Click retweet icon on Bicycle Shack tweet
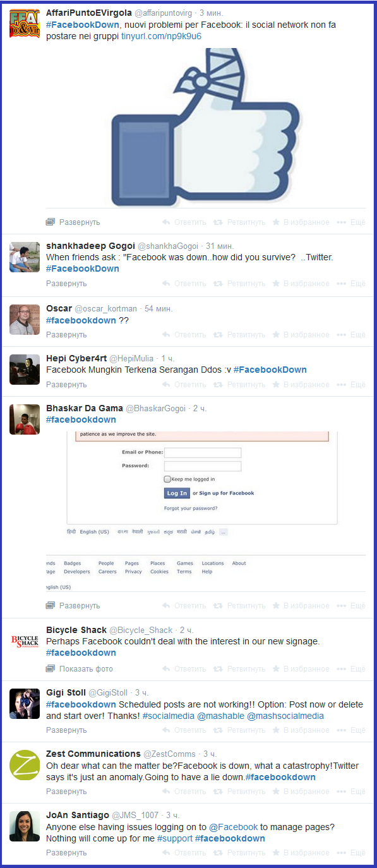Screen dimensions: 377x868 [x=218, y=669]
